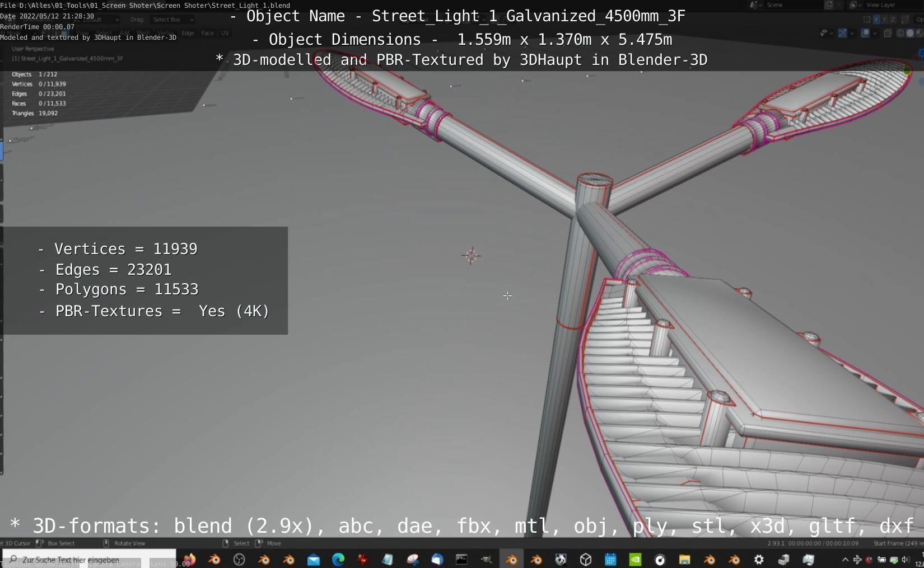Image resolution: width=924 pixels, height=568 pixels.
Task: Expand the gizmo options dropdown arrow
Action: point(851,33)
